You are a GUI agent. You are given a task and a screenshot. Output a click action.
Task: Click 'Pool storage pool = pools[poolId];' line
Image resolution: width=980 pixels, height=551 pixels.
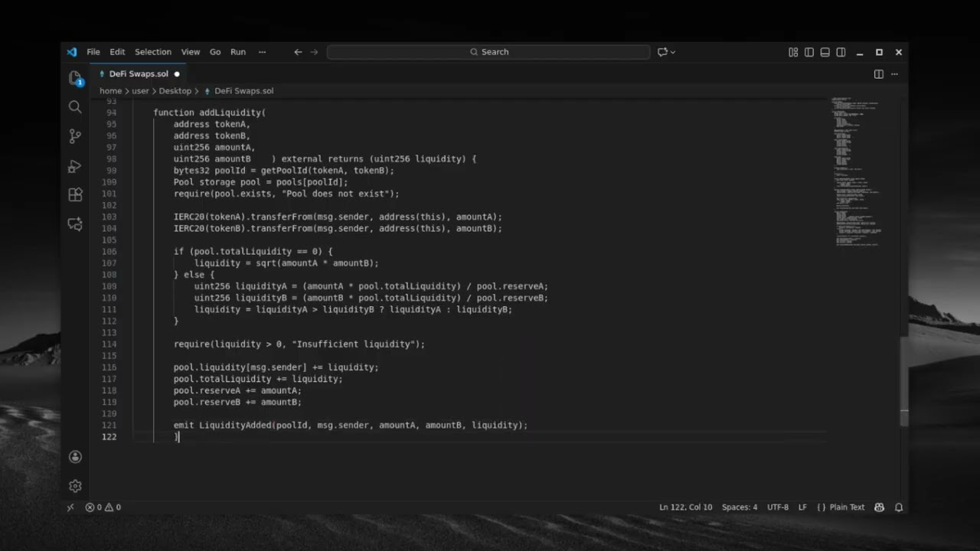click(x=261, y=182)
